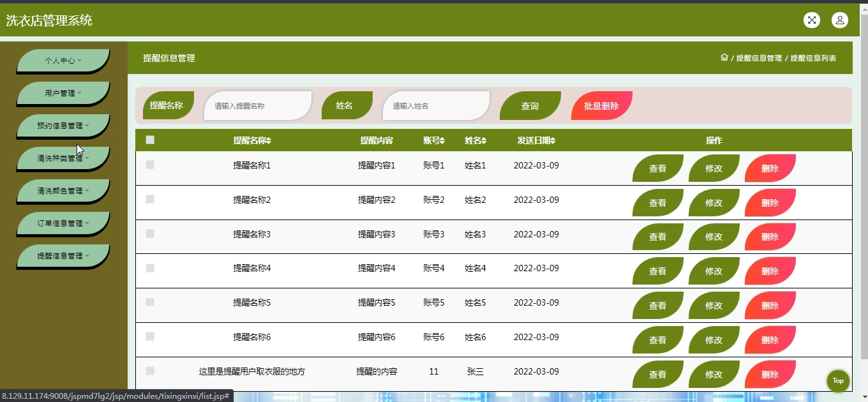Expand the 清洗颜色管理 sidebar menu
This screenshot has width=868, height=402.
tap(63, 191)
